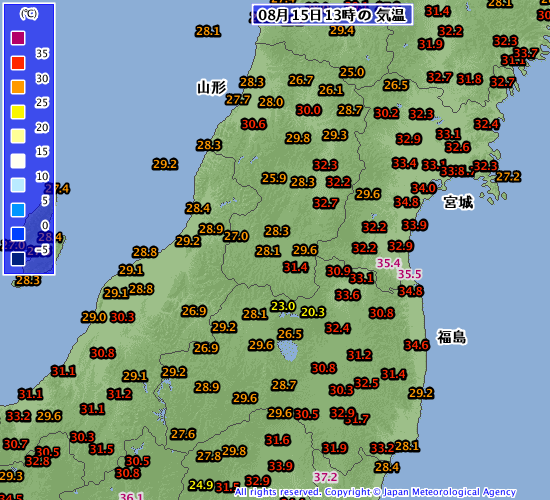Click the 35.5 purple temperature value
550x500 pixels.
pyautogui.click(x=410, y=274)
